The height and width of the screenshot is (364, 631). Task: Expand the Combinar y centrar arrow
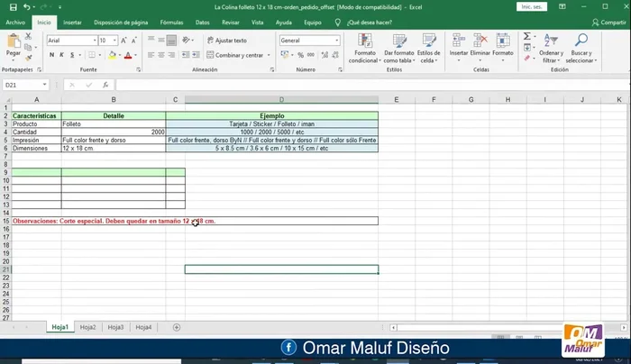269,55
